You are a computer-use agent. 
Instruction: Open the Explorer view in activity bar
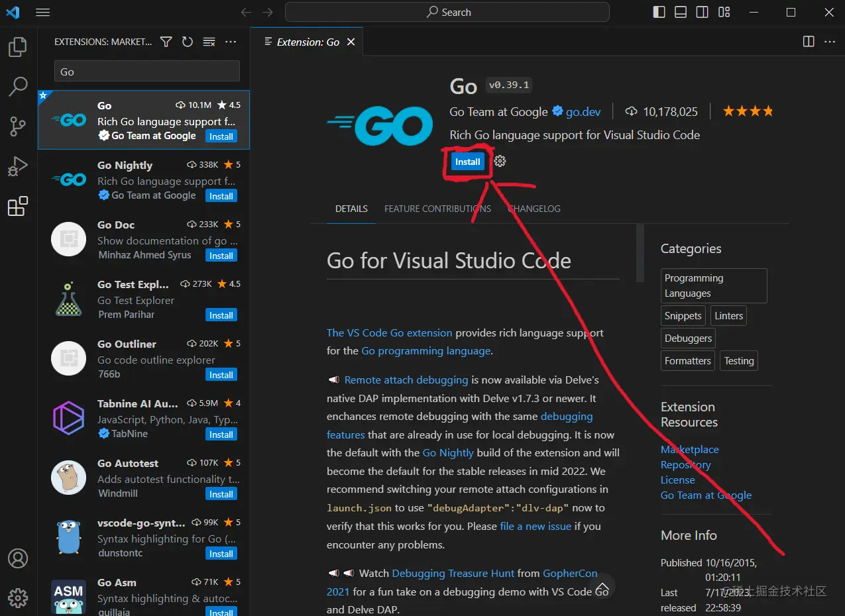click(x=18, y=46)
